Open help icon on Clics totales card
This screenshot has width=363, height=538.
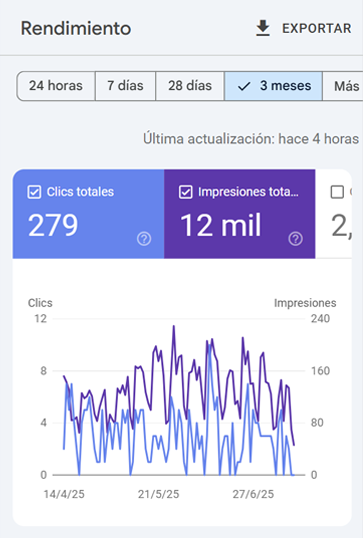pos(144,238)
